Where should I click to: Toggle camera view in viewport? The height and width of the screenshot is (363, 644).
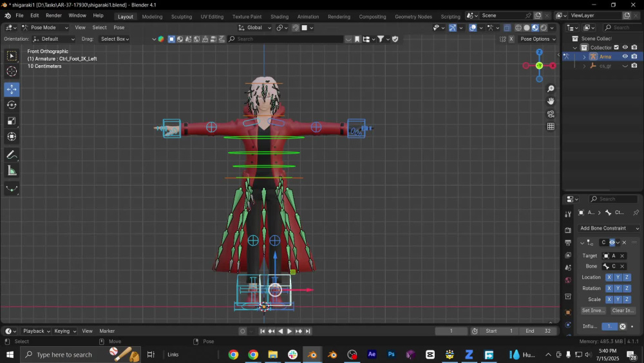coord(551,114)
